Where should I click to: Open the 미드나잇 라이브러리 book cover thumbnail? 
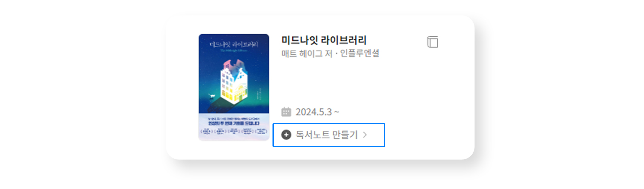234,88
